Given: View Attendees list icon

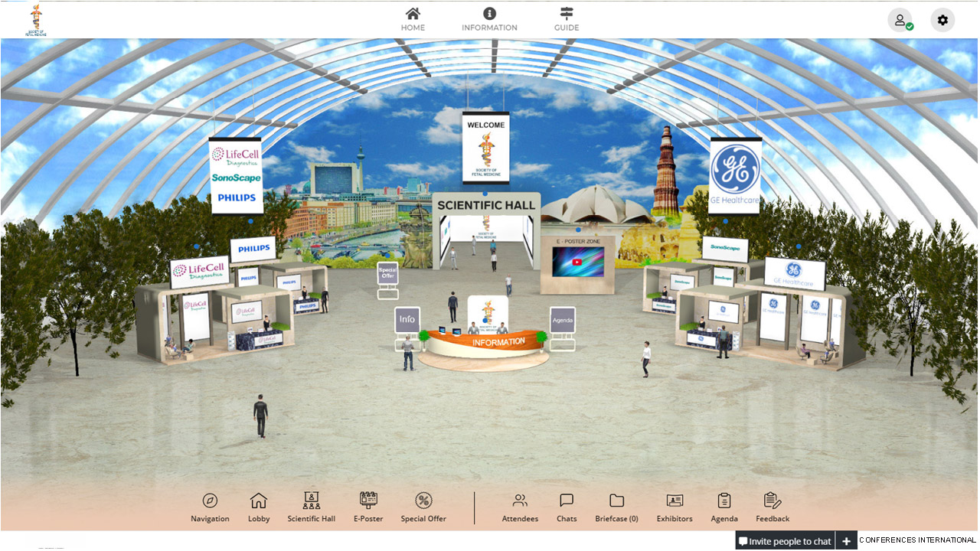Looking at the screenshot, I should click(520, 508).
